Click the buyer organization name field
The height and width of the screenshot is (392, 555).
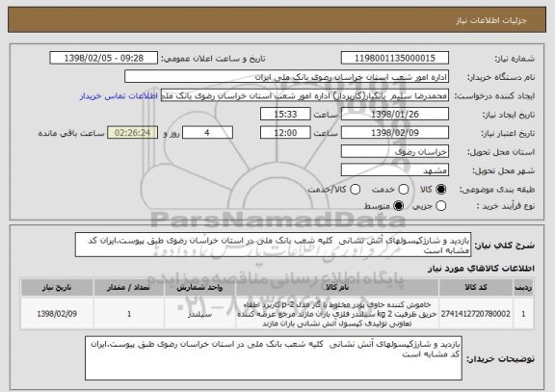point(287,77)
